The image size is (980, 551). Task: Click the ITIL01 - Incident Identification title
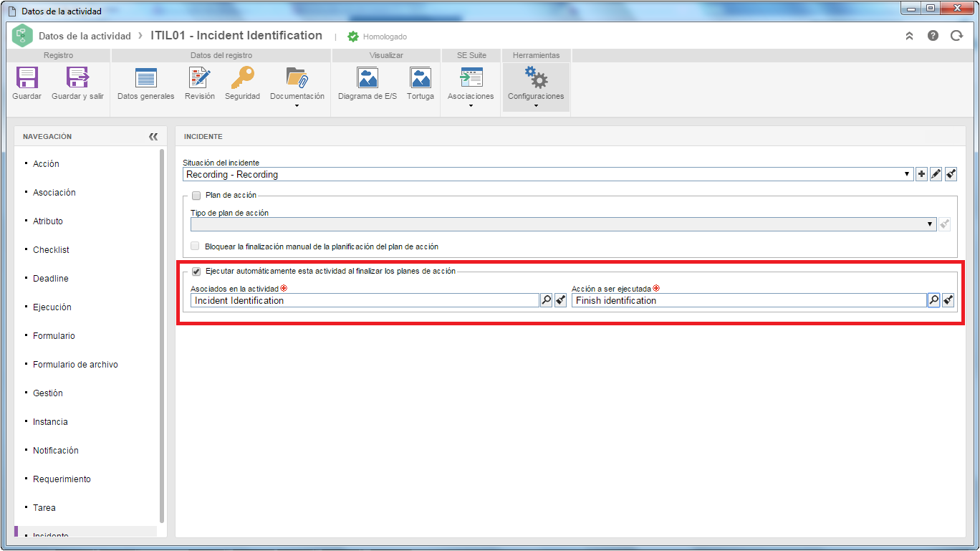click(x=236, y=36)
